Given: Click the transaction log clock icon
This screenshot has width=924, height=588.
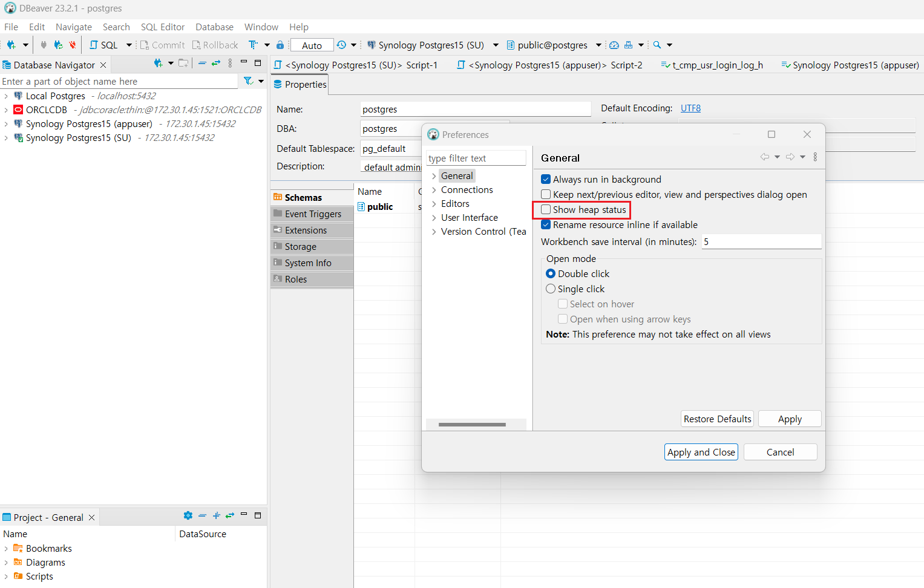Looking at the screenshot, I should coord(342,45).
